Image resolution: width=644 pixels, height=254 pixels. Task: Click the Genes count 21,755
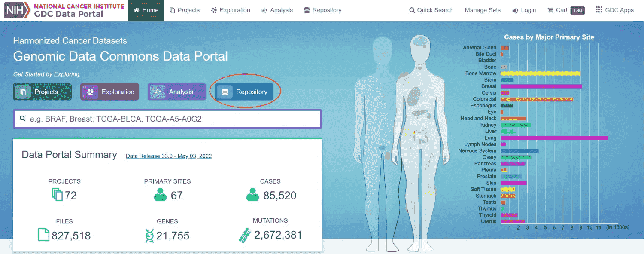173,236
